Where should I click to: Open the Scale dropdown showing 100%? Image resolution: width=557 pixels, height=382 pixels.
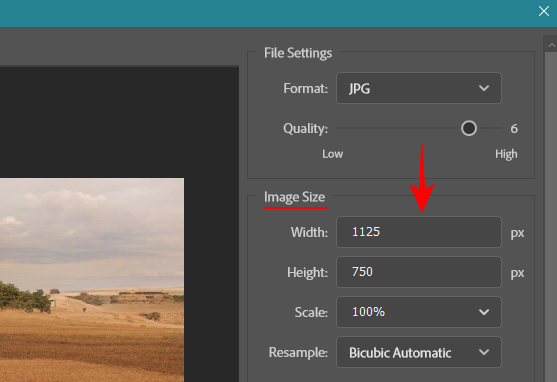(x=419, y=312)
